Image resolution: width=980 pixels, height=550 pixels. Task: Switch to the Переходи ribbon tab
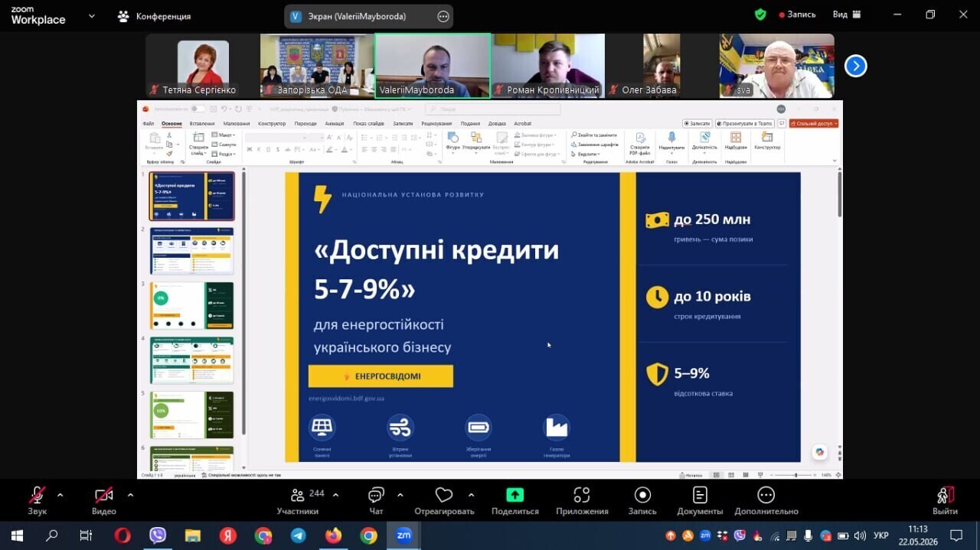[305, 123]
